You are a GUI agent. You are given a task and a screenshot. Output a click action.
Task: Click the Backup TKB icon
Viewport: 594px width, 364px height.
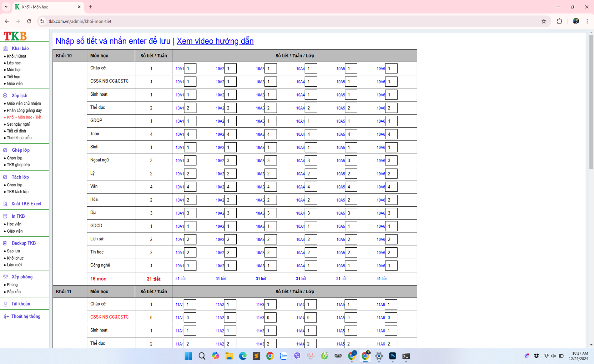5,243
